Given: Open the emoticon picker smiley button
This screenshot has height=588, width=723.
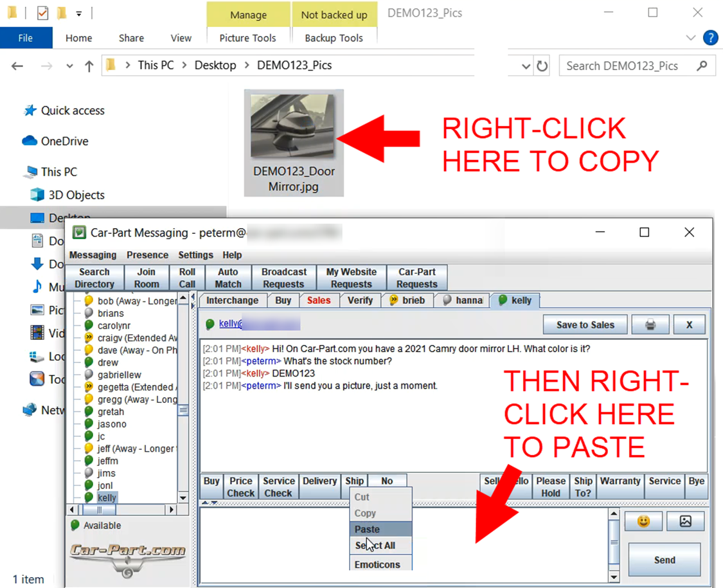Looking at the screenshot, I should (643, 521).
